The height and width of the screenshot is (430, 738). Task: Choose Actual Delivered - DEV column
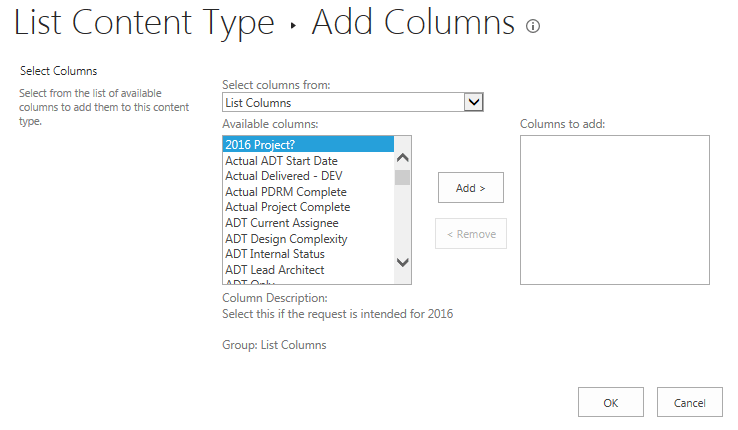pos(286,176)
